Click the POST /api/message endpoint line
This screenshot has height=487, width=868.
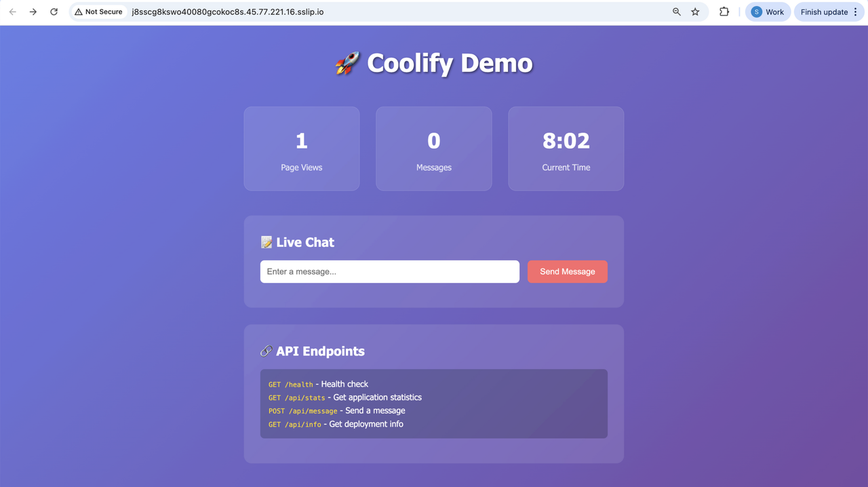pyautogui.click(x=337, y=410)
